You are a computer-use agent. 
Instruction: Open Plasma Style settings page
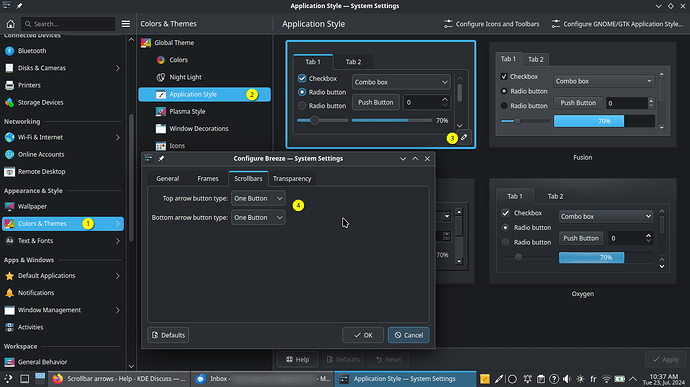pos(187,111)
